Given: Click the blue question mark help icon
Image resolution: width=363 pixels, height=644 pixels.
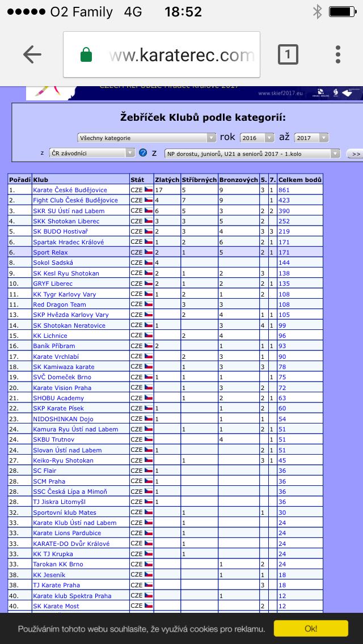Looking at the screenshot, I should (x=143, y=153).
